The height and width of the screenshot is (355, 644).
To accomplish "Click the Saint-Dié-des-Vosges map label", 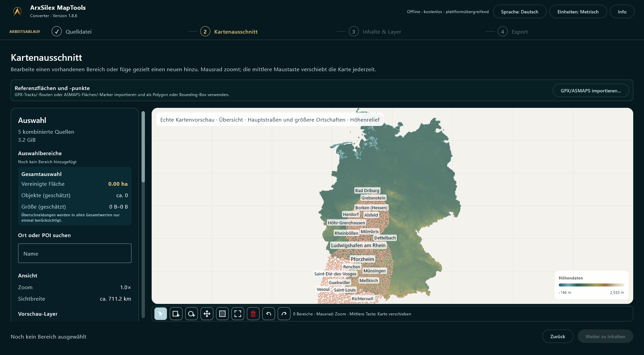I will pyautogui.click(x=335, y=274).
